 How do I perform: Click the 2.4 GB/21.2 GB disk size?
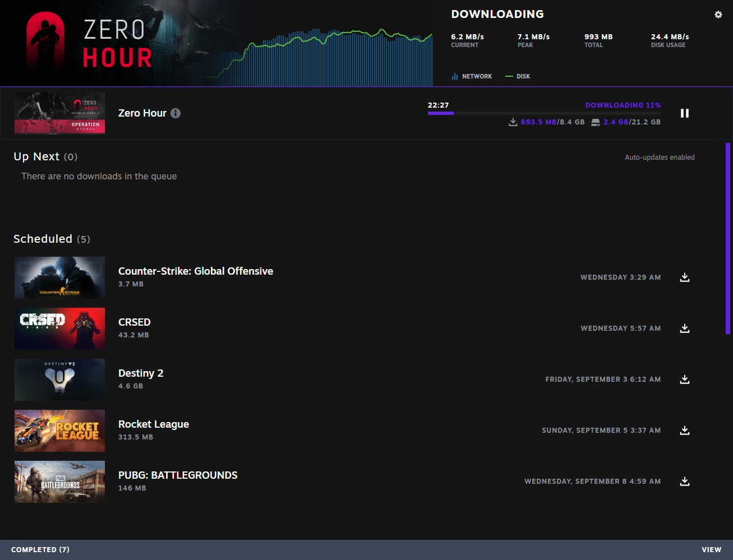coord(632,122)
